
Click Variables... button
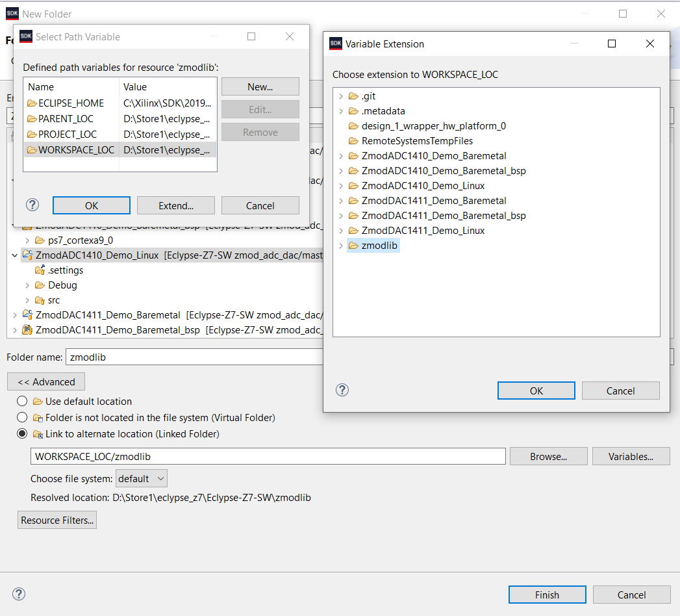(x=631, y=456)
